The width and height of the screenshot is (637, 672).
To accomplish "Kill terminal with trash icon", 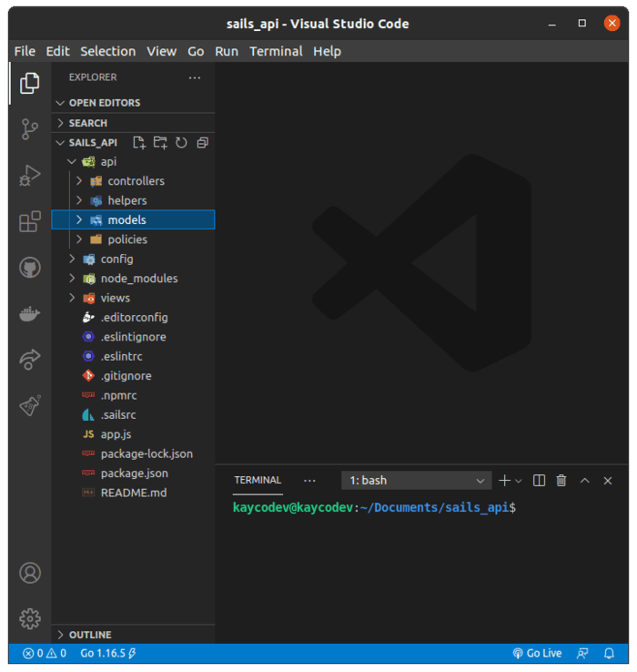I will coord(561,481).
